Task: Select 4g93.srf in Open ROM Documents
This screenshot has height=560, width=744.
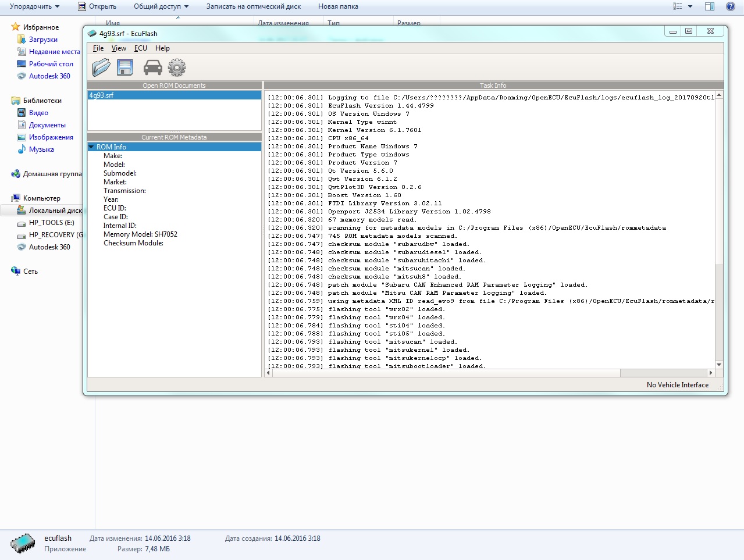Action: pyautogui.click(x=102, y=95)
